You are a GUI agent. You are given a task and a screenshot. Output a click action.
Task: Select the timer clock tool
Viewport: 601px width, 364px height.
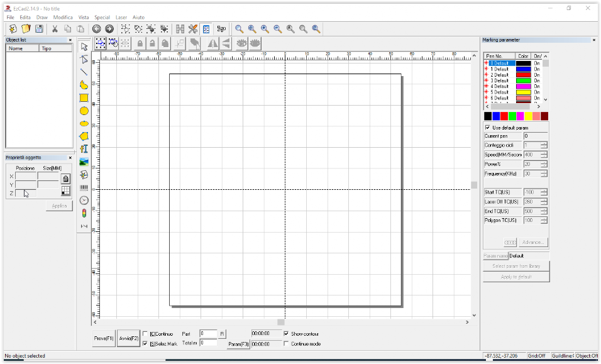(x=84, y=200)
